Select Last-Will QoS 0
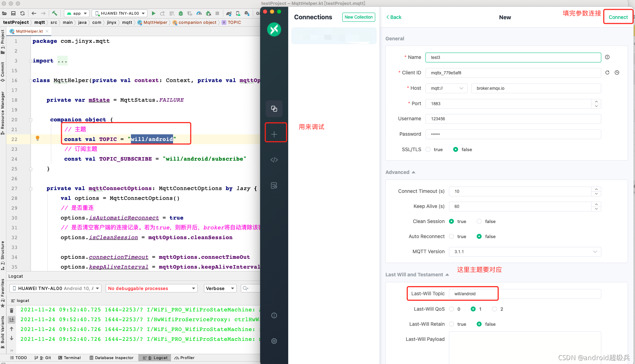The width and height of the screenshot is (635, 364). (x=451, y=309)
